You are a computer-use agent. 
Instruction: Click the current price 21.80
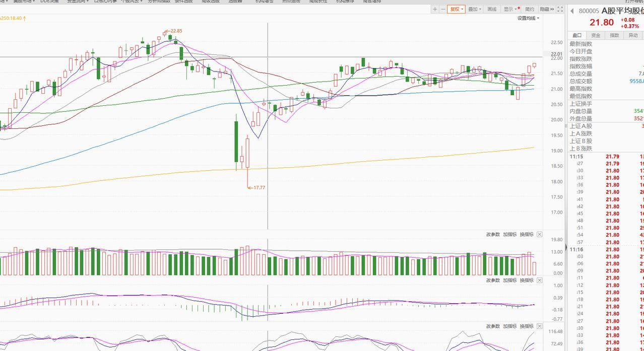[602, 22]
